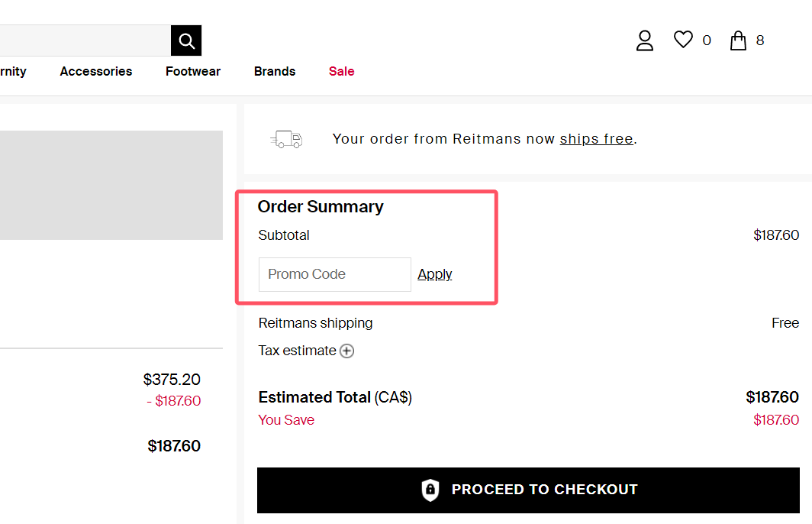Click the delivery truck icon
Screen dimensions: 812x524
(x=286, y=139)
